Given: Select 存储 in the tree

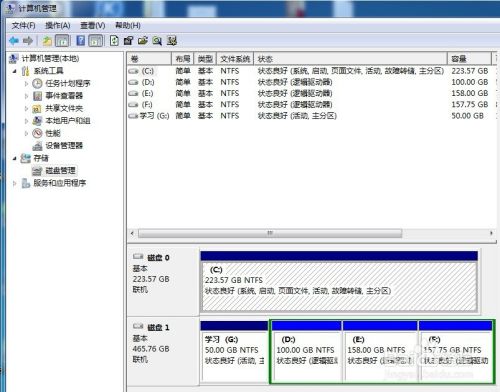Looking at the screenshot, I should pyautogui.click(x=41, y=158).
